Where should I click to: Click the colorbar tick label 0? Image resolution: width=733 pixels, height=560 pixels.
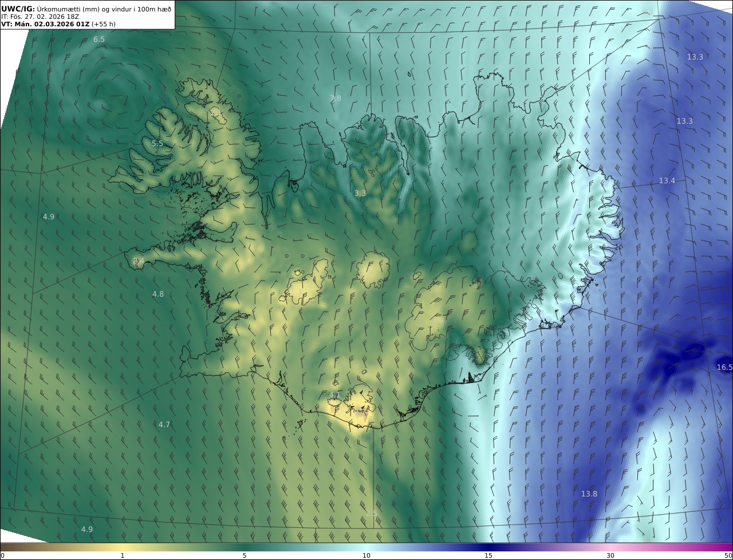(2, 555)
